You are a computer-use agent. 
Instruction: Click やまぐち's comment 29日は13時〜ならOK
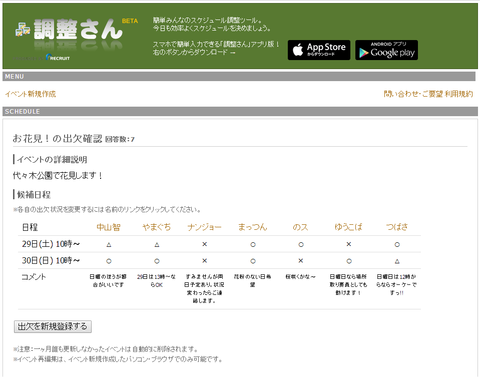click(156, 281)
